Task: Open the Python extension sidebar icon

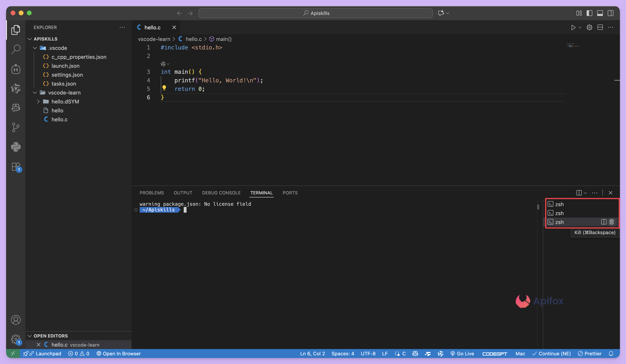Action: tap(16, 147)
